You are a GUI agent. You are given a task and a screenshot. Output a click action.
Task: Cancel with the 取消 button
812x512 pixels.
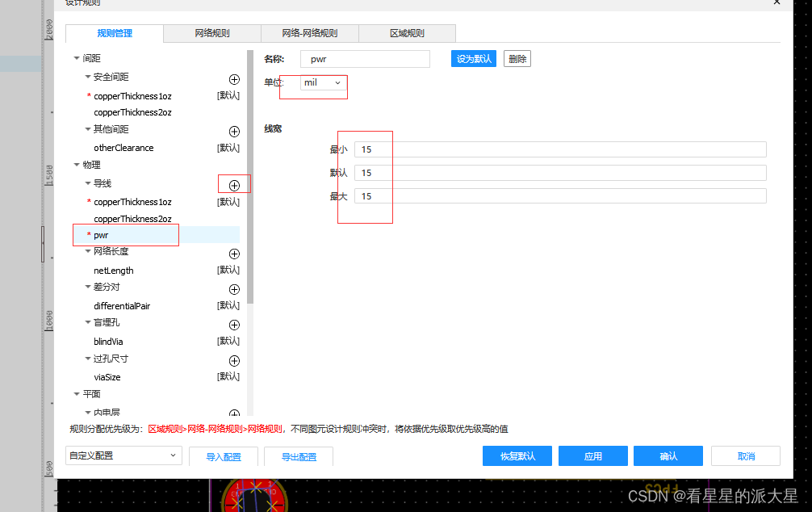click(746, 456)
